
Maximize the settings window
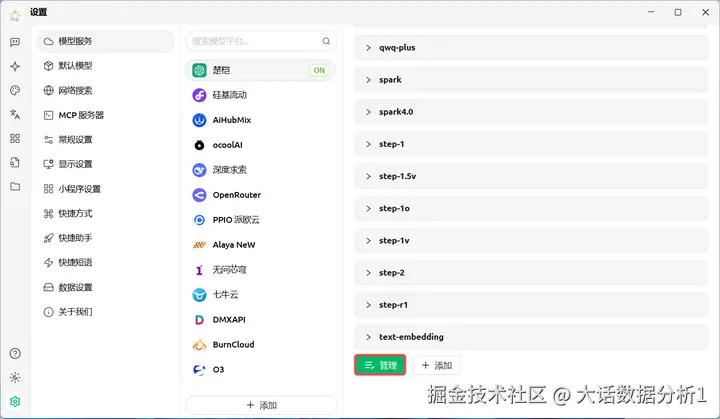[678, 12]
